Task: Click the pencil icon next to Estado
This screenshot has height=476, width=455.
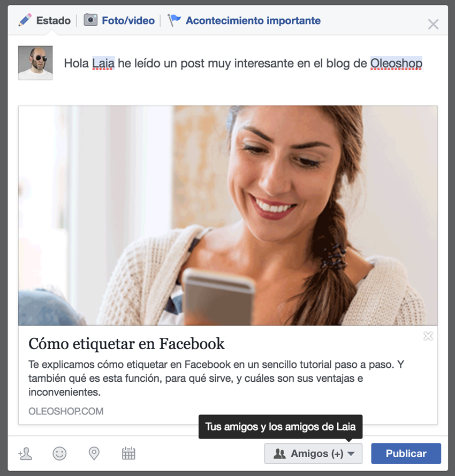Action: [25, 20]
